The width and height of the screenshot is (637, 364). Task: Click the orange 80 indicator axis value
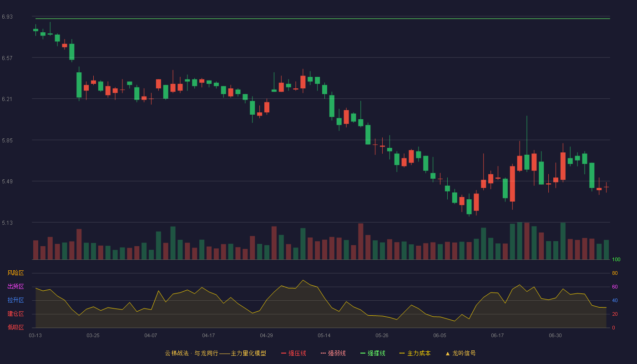615,273
